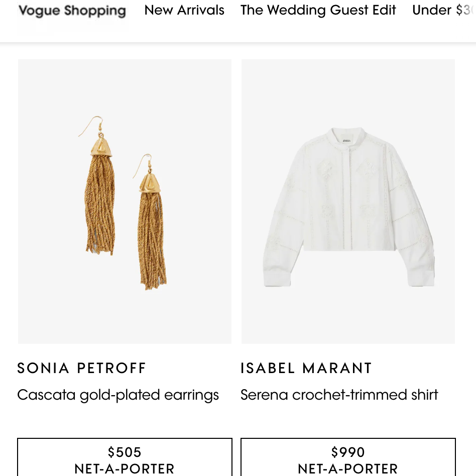
Task: Open the New Arrivals tab
Action: [184, 10]
